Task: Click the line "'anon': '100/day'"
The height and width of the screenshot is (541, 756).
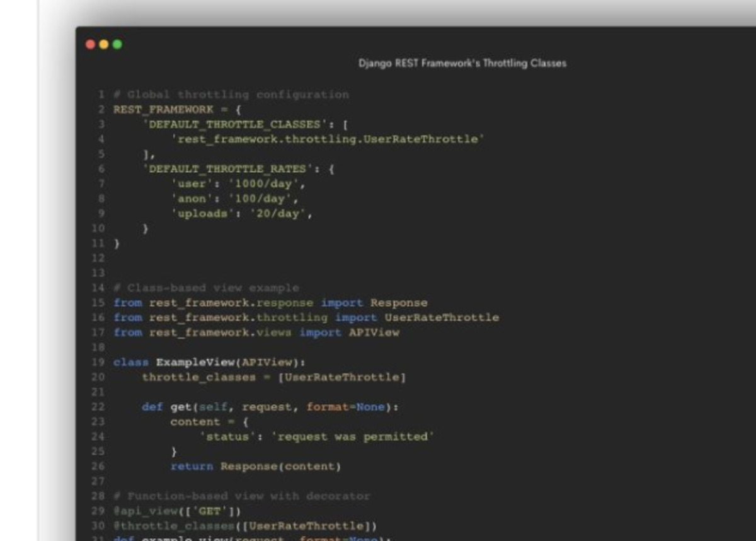Action: [234, 199]
